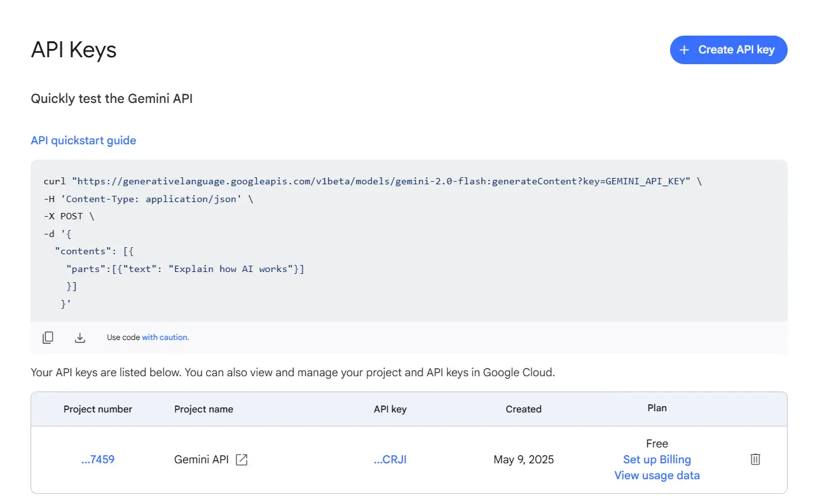Open the API quickstart guide link

(83, 140)
